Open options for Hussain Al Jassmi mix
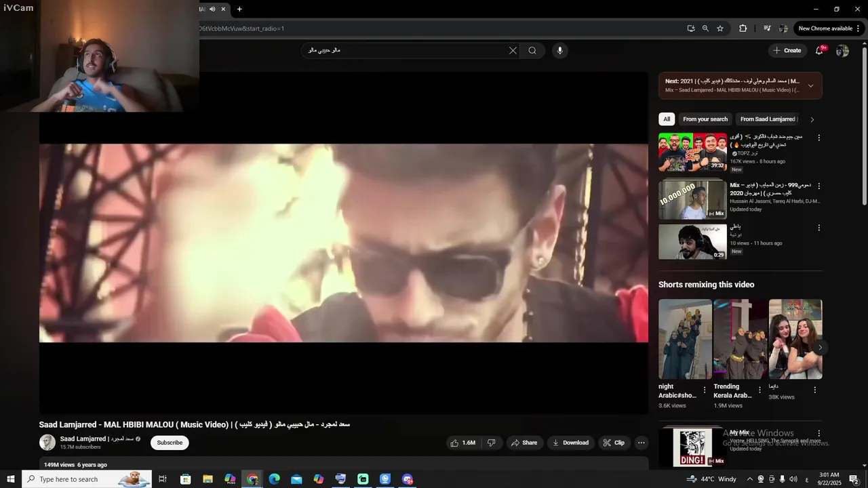Viewport: 868px width, 488px height. point(818,186)
